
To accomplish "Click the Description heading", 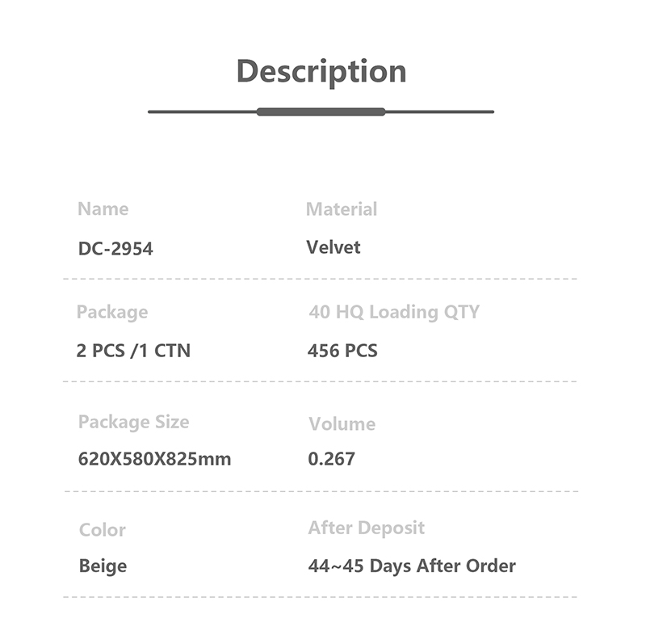I will (x=321, y=72).
